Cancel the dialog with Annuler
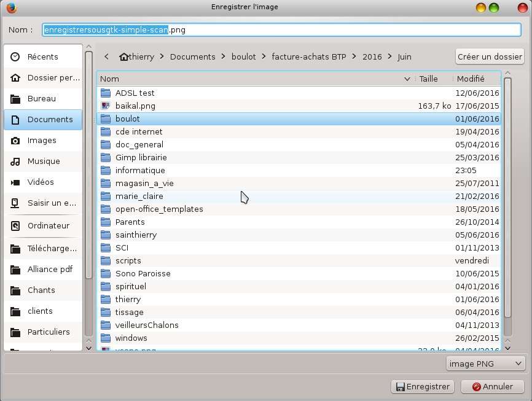Viewport: 532px width, 401px height. (491, 387)
